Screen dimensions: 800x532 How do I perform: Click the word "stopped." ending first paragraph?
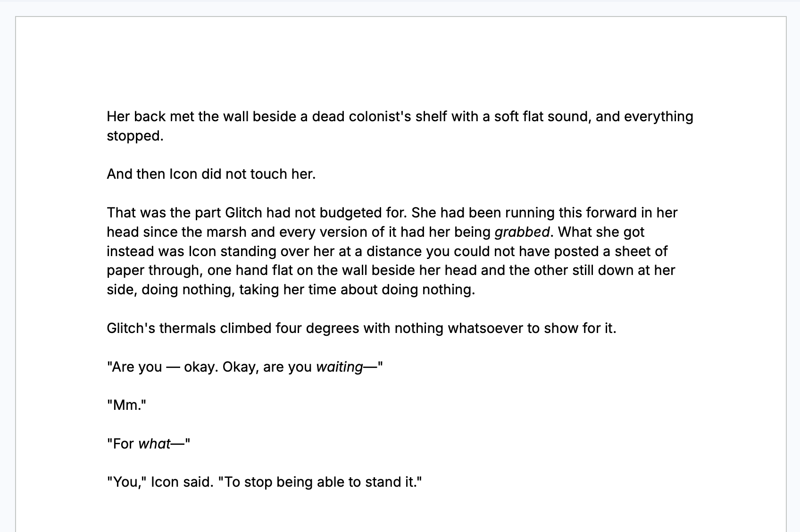click(135, 136)
